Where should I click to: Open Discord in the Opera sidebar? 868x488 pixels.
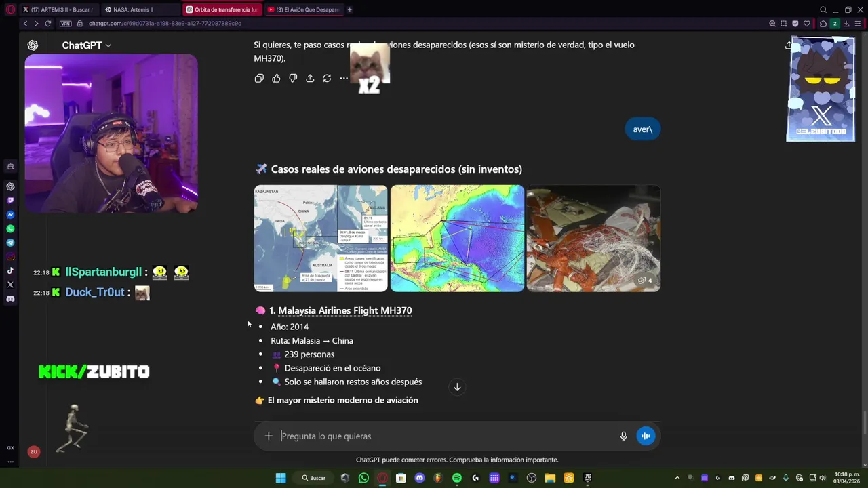10,299
